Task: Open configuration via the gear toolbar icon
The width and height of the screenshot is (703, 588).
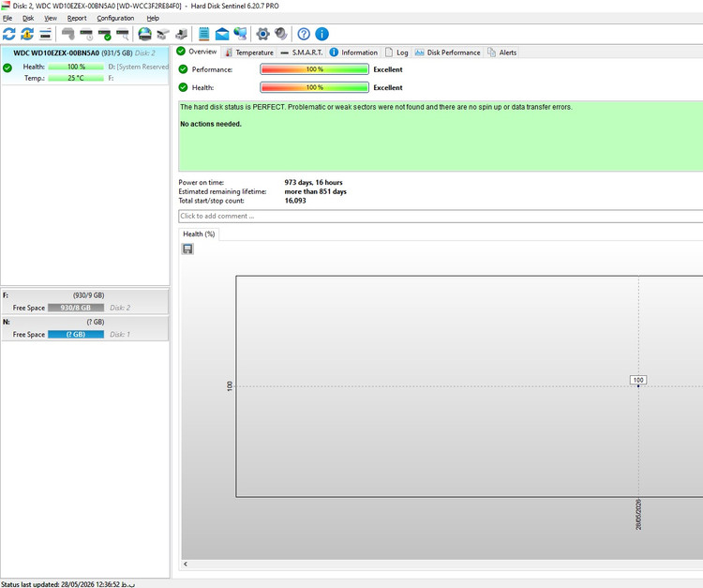Action: pos(262,34)
